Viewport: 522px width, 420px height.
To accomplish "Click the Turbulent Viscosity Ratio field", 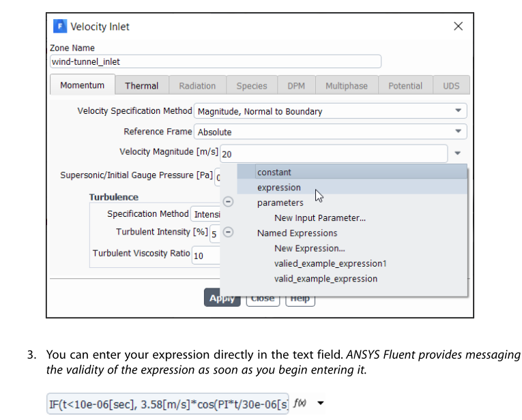I will (206, 256).
